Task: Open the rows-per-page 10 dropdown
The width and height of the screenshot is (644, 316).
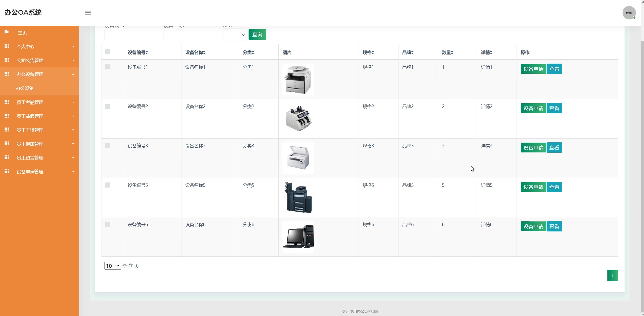Action: (113, 266)
